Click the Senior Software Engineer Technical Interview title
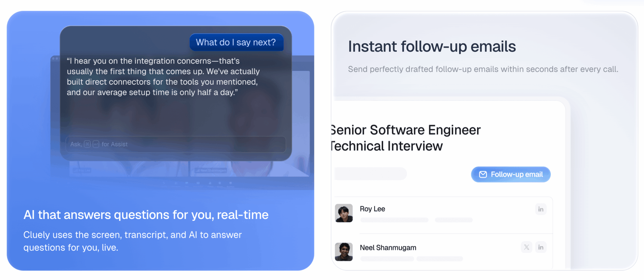The height and width of the screenshot is (280, 644). pyautogui.click(x=405, y=138)
